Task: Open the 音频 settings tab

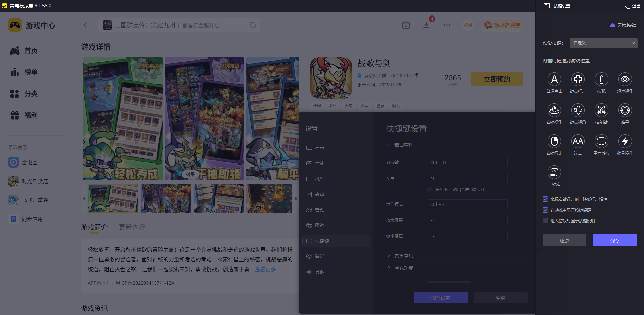Action: point(336,210)
